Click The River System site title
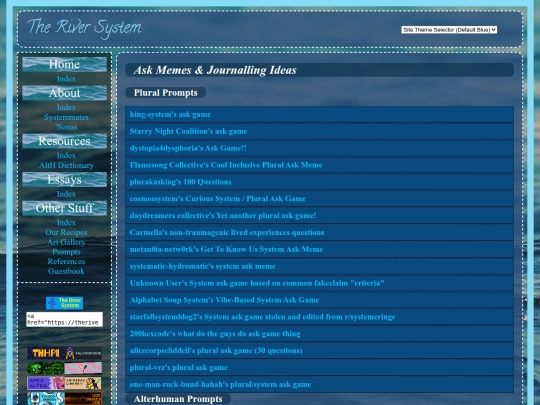Image resolution: width=540 pixels, height=405 pixels. tap(84, 28)
